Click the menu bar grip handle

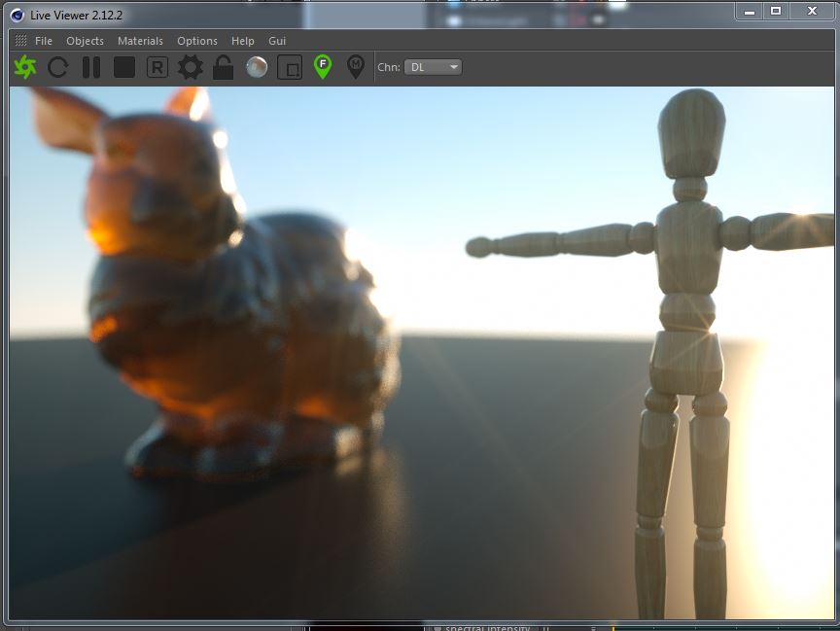[20, 41]
